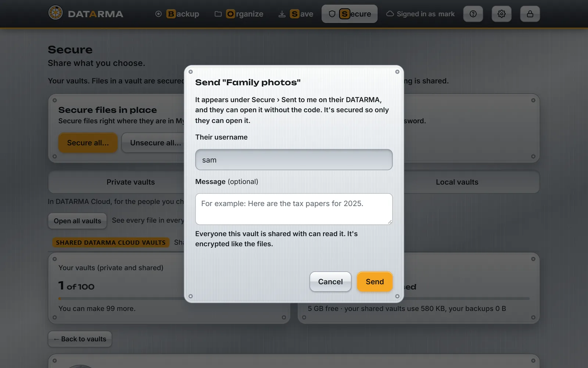
Task: Open the Organize tab
Action: pyautogui.click(x=239, y=14)
